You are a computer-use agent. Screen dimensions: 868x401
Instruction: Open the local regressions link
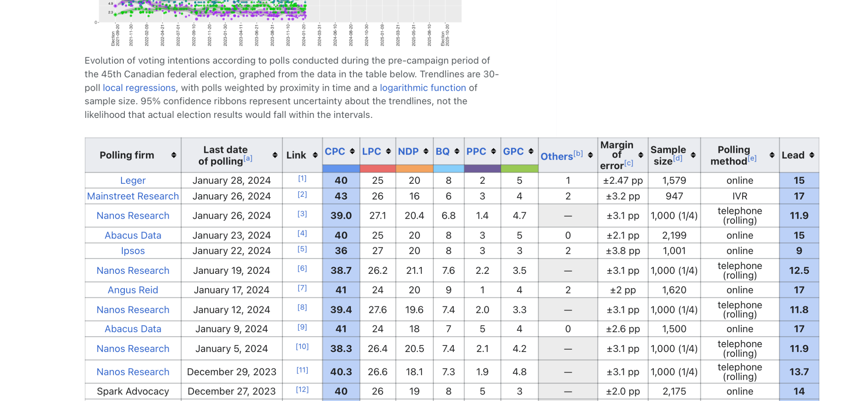click(x=139, y=88)
